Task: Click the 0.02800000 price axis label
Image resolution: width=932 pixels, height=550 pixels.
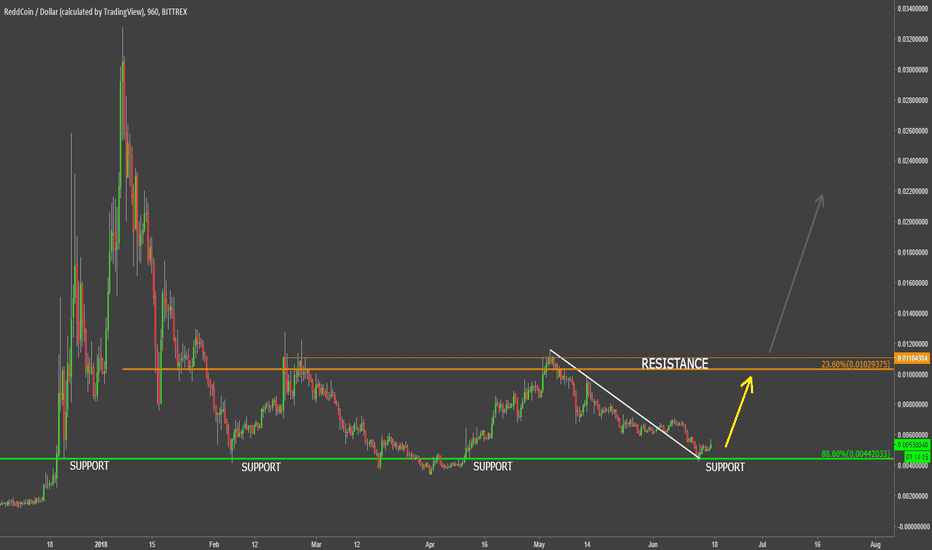Action: 912,100
